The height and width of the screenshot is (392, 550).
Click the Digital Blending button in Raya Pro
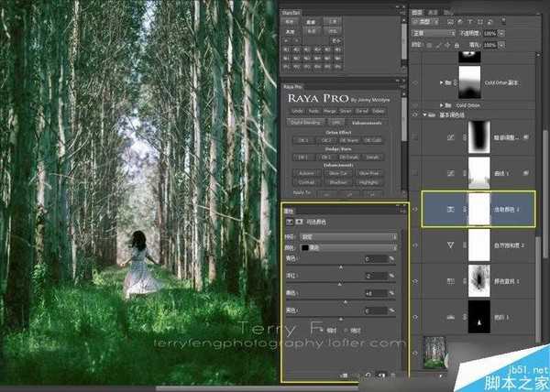[x=304, y=121]
